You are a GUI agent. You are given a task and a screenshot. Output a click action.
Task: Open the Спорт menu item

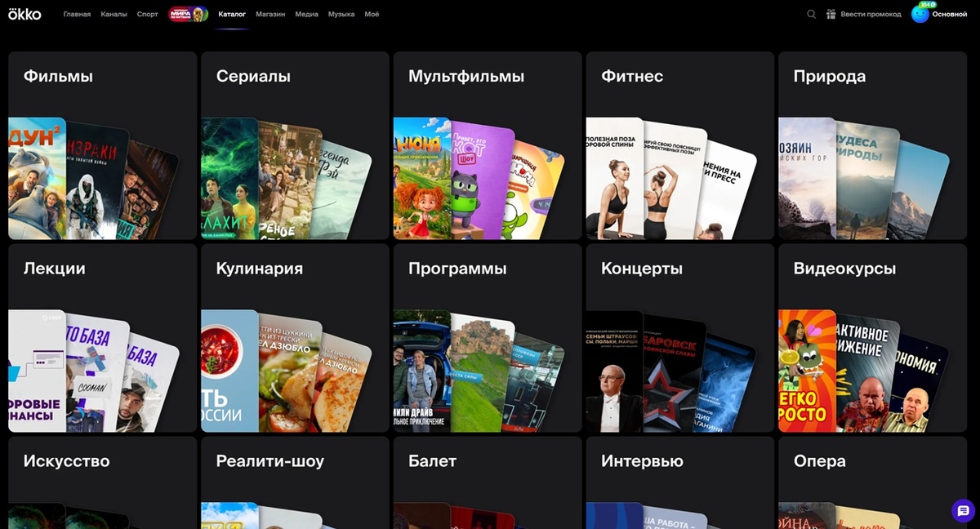[x=148, y=14]
